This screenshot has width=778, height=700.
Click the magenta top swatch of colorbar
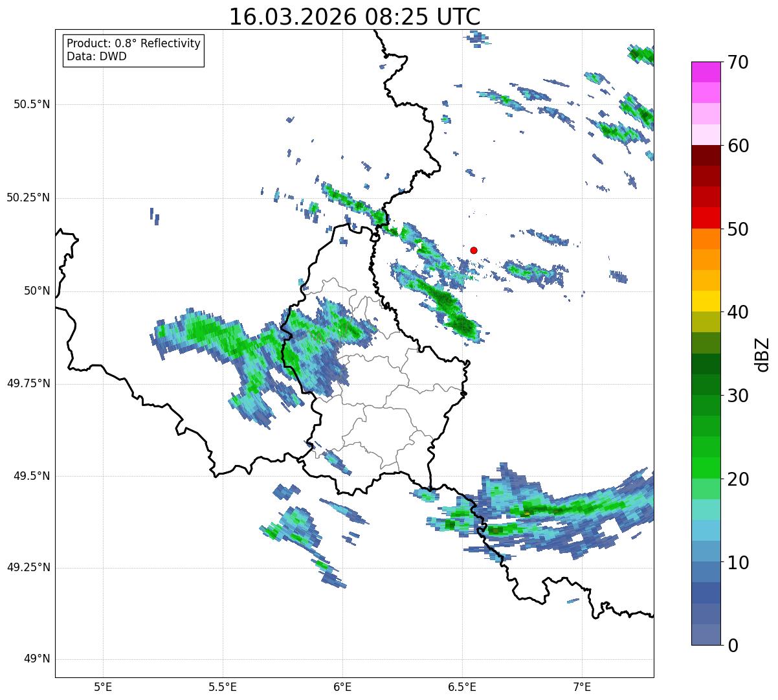(706, 72)
